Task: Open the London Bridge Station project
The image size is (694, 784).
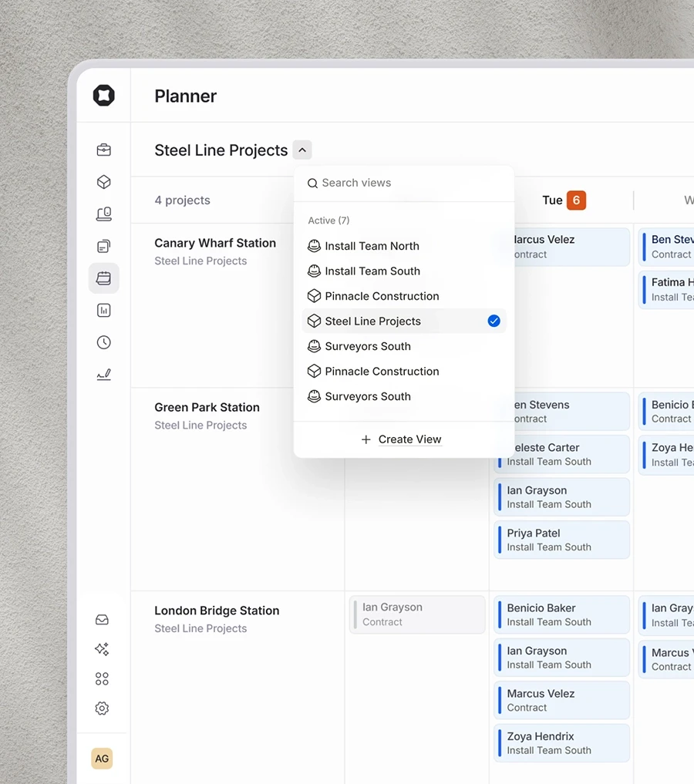Action: tap(217, 611)
